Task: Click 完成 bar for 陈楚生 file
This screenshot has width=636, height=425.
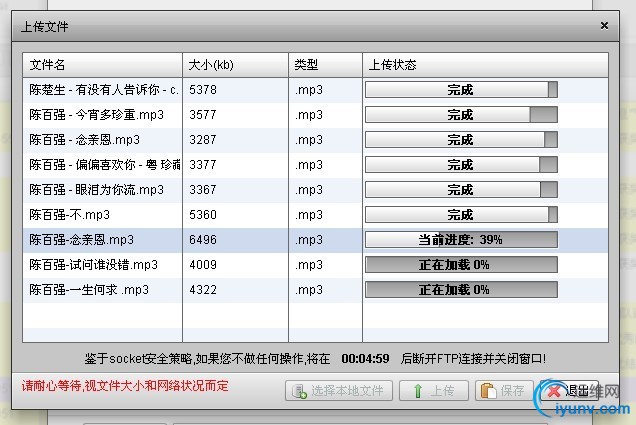Action: click(x=461, y=90)
